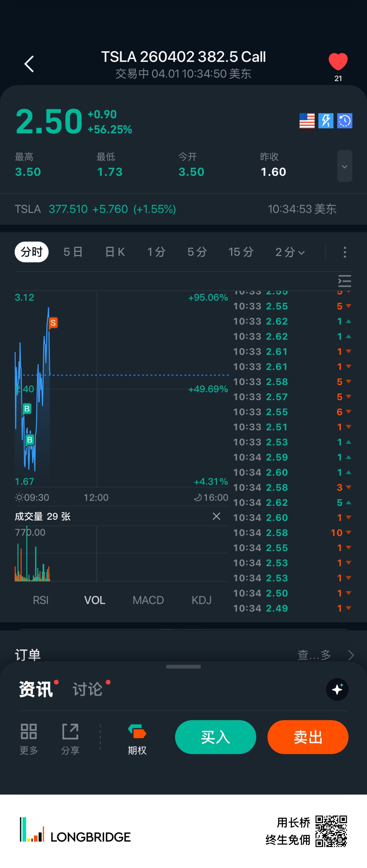Tap the back arrow icon
This screenshot has width=367, height=868.
[x=29, y=64]
